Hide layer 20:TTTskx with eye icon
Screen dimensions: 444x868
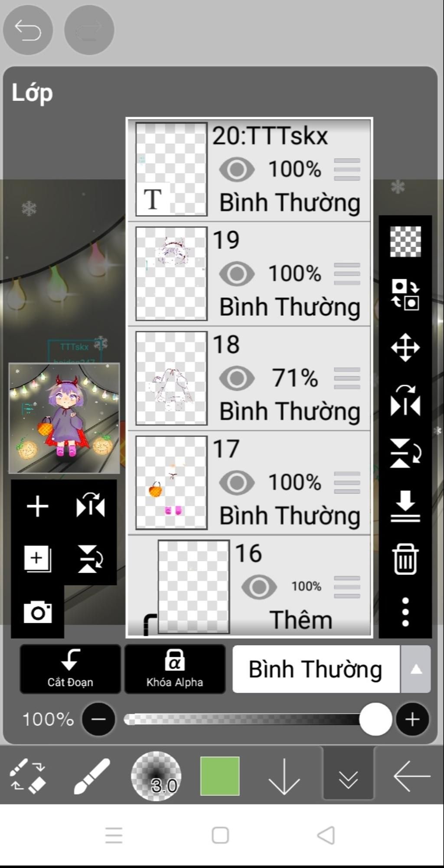click(237, 169)
